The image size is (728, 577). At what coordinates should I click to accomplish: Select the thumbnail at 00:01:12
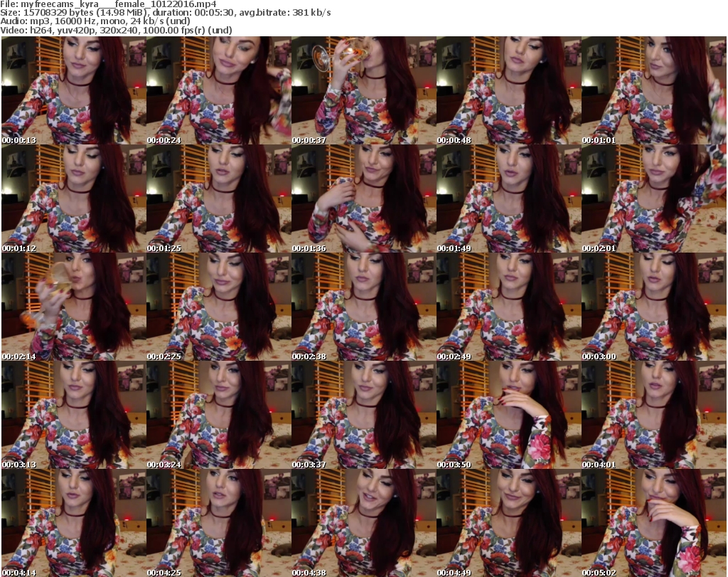(x=73, y=198)
